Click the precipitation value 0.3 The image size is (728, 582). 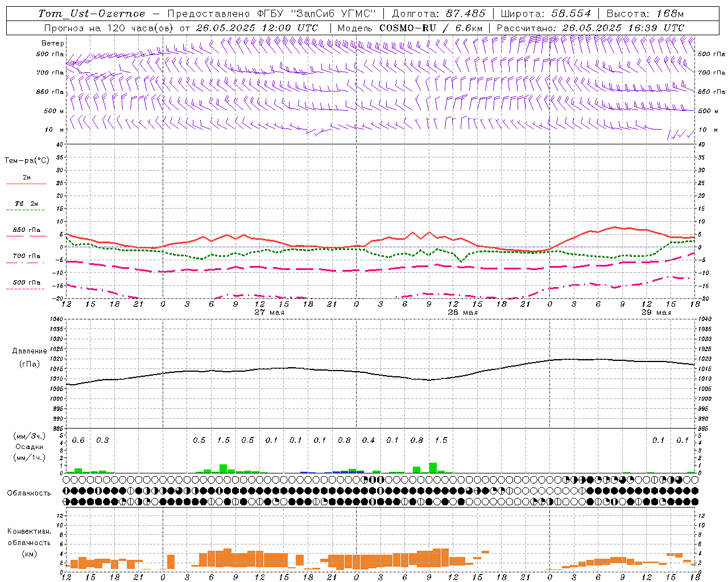(x=102, y=440)
